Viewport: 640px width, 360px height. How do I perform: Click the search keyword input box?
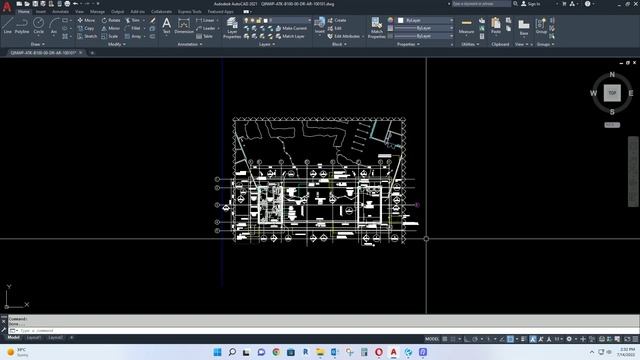click(481, 4)
